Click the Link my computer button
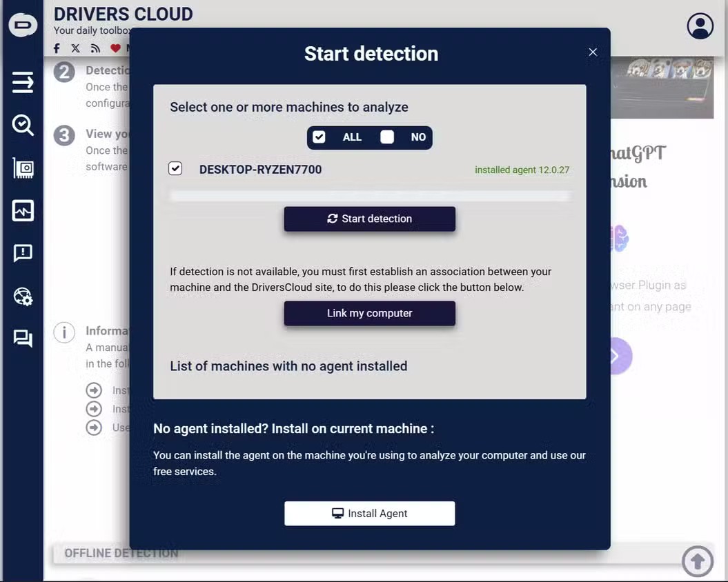The width and height of the screenshot is (728, 582). pos(370,313)
